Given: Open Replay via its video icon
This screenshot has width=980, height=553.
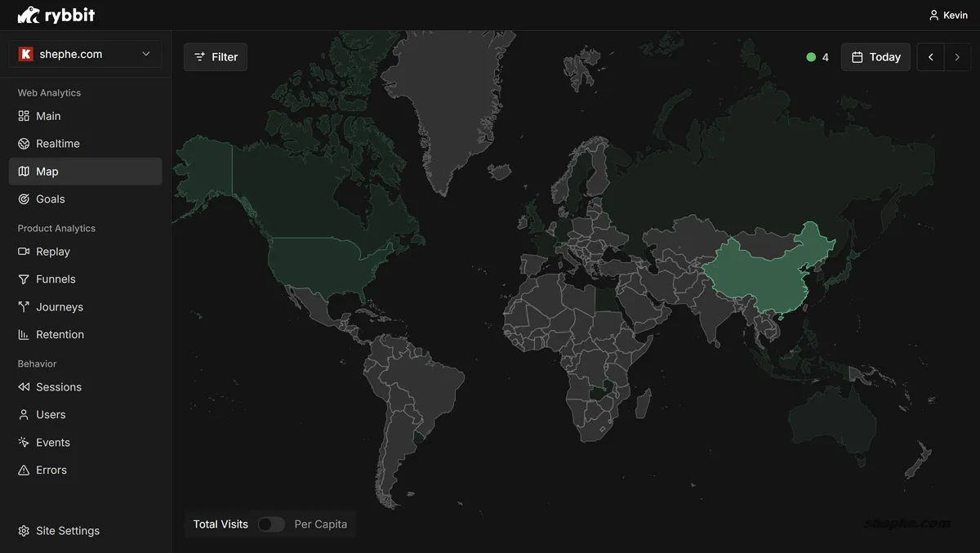Looking at the screenshot, I should [x=24, y=252].
